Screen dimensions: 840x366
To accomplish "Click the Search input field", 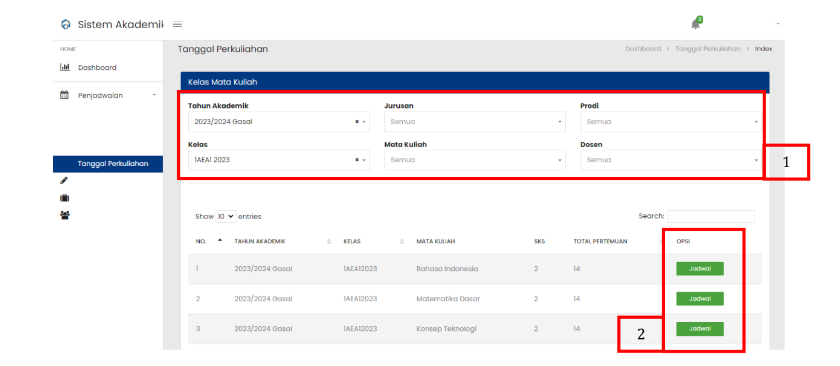I will tap(711, 216).
